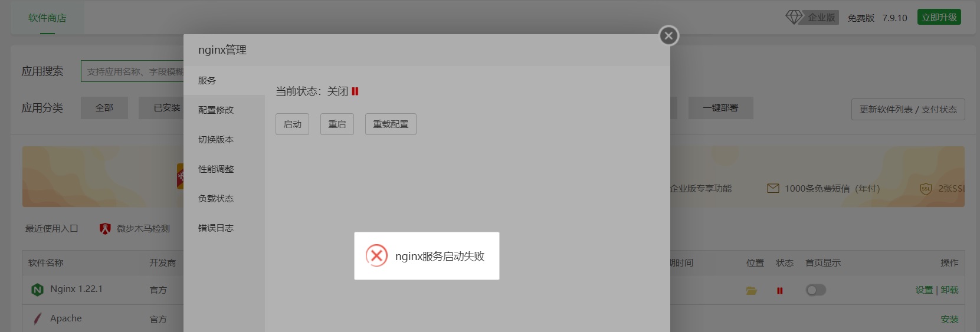Open the 错误日志 tab

point(224,228)
